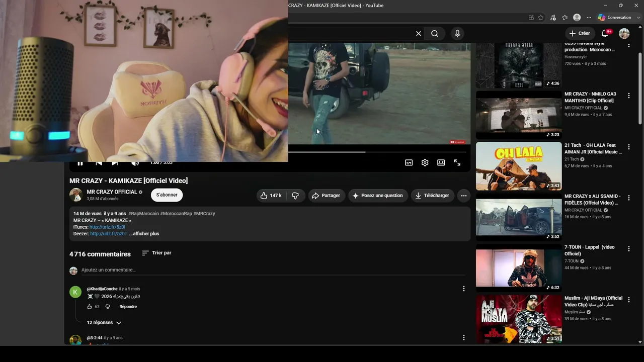Viewport: 644px width, 362px height.
Task: Open options for Havana style production video
Action: (x=628, y=45)
